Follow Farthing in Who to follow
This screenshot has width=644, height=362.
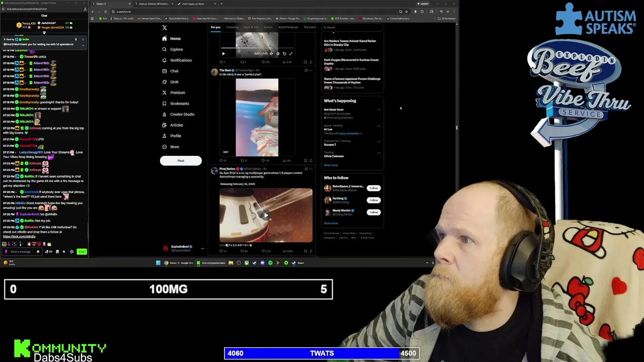coord(373,200)
